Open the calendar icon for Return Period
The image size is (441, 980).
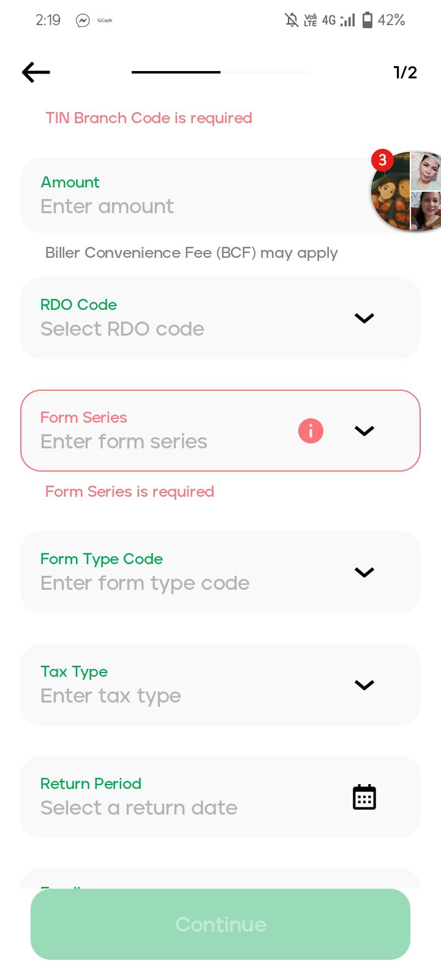[x=364, y=797]
